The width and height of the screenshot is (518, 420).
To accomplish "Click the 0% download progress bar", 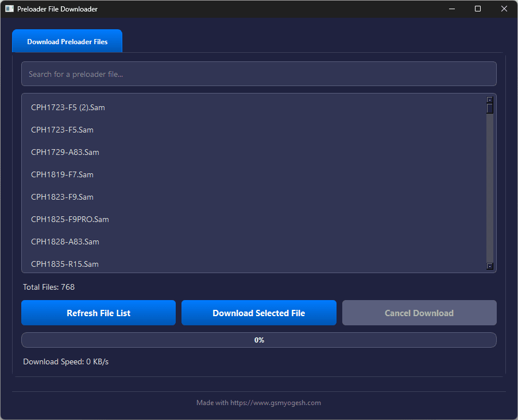I will [258, 340].
